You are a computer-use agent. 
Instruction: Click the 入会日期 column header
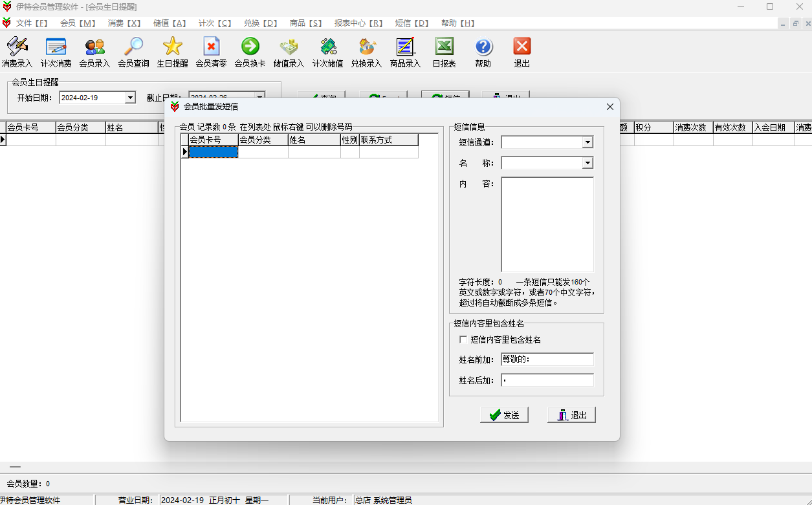point(773,127)
